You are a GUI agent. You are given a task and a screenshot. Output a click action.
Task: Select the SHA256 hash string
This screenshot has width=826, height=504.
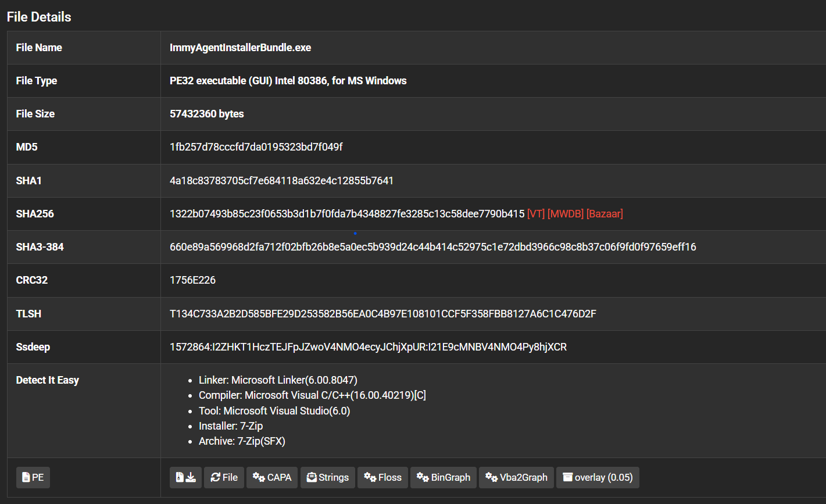[x=347, y=214]
